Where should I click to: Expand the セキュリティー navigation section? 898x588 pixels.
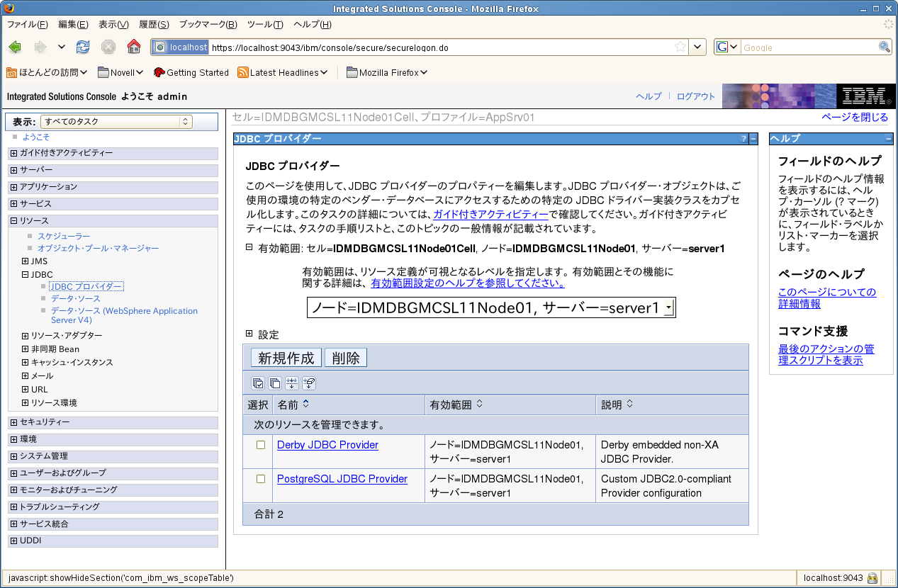click(14, 422)
